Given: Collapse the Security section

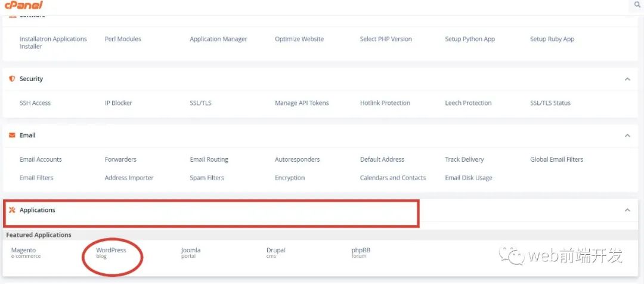Looking at the screenshot, I should (x=627, y=79).
